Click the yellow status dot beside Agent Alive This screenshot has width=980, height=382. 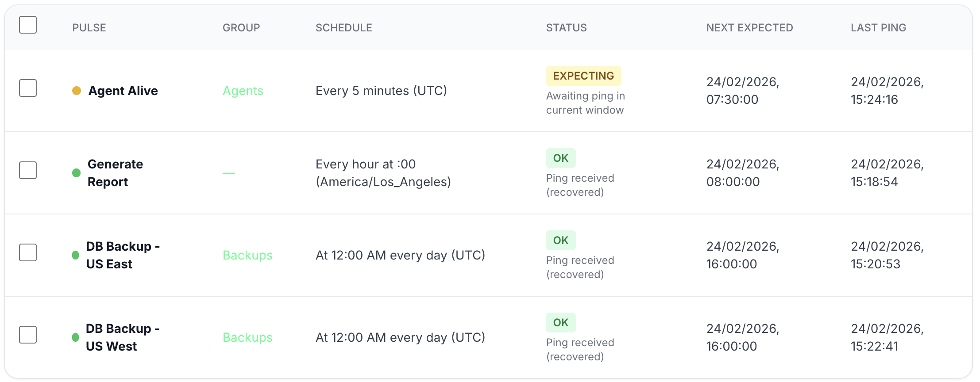click(x=76, y=91)
